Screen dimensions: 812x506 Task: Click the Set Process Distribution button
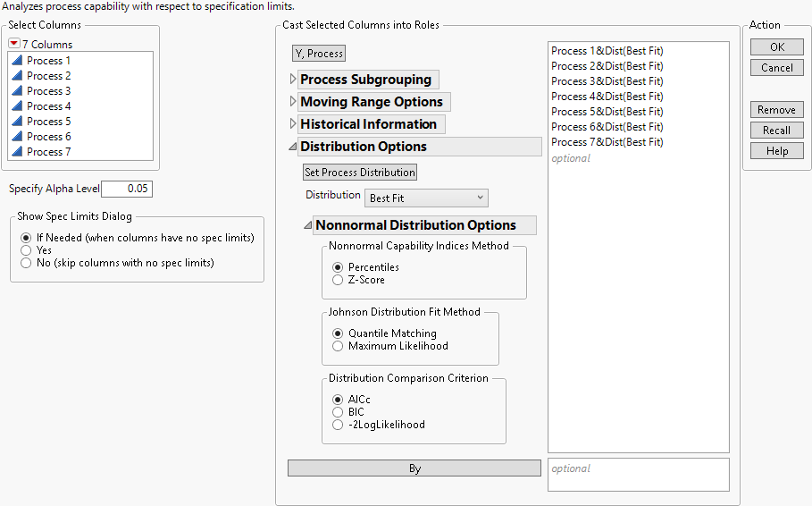(x=360, y=173)
